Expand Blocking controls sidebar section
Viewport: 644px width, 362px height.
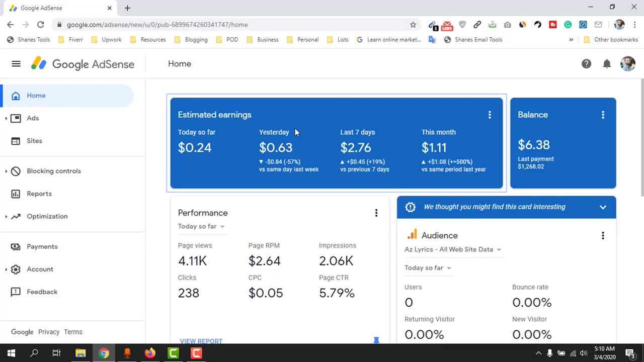click(x=6, y=171)
